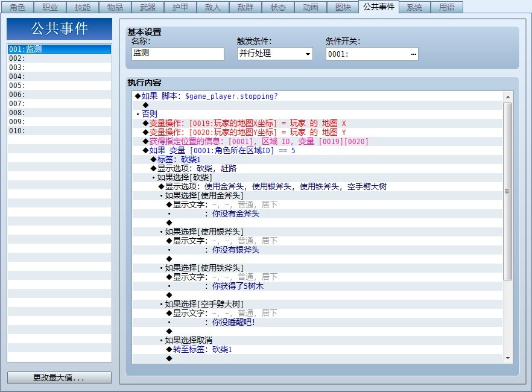Select the 如果选择[砍柴] branch line
This screenshot has height=392, width=532.
point(317,178)
